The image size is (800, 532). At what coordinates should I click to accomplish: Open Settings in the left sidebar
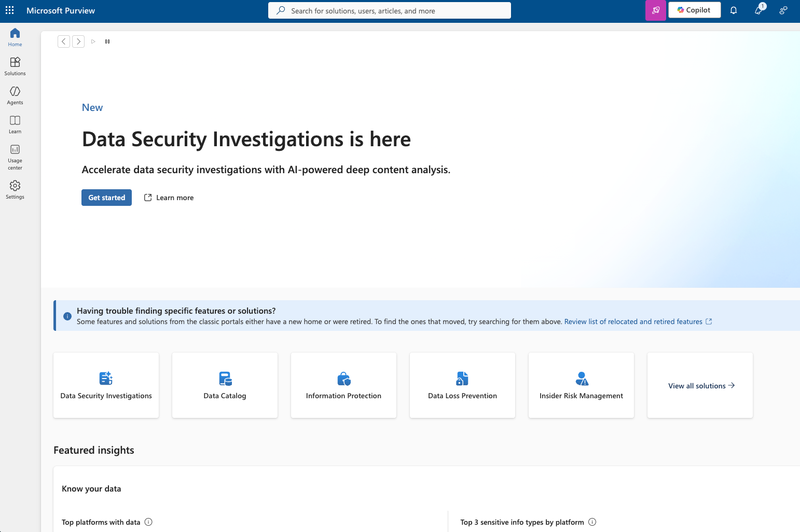pyautogui.click(x=15, y=190)
